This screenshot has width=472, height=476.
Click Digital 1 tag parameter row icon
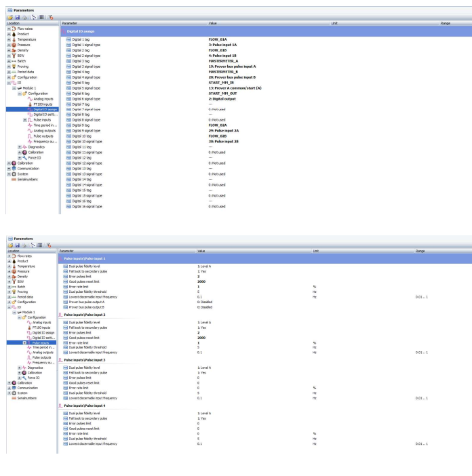(x=68, y=39)
